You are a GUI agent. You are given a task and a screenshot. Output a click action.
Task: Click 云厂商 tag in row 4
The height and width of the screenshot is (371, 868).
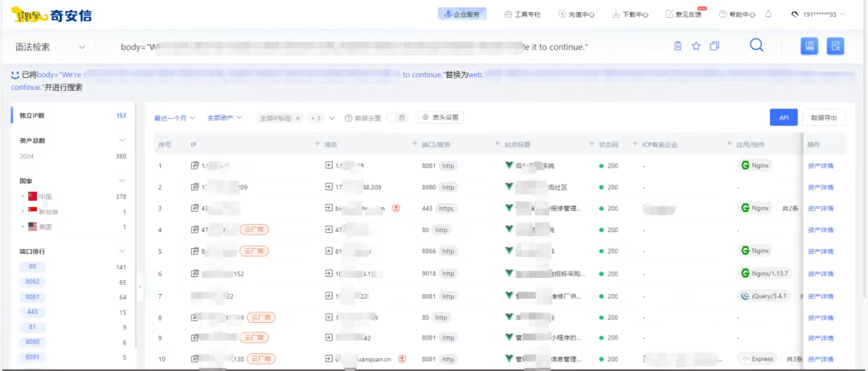[254, 230]
